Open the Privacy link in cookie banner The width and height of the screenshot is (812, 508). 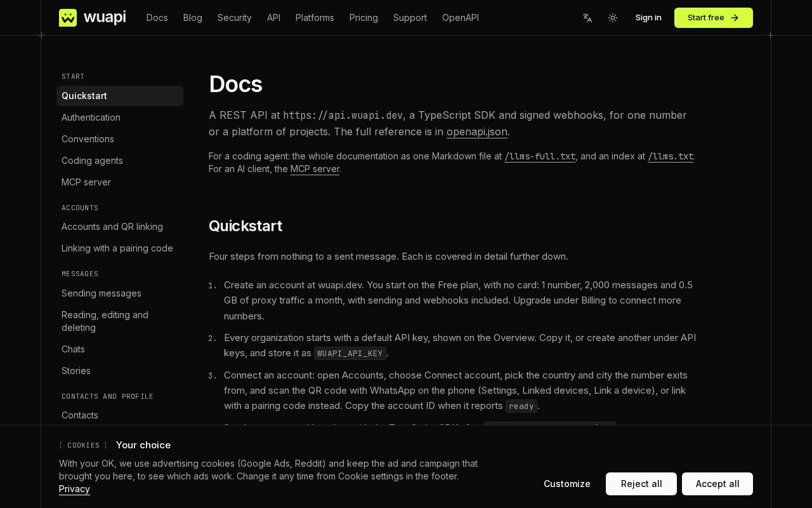click(74, 489)
